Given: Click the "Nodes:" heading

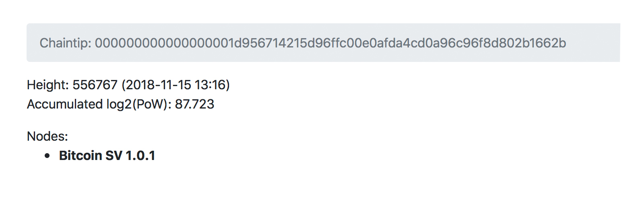Looking at the screenshot, I should tap(47, 136).
